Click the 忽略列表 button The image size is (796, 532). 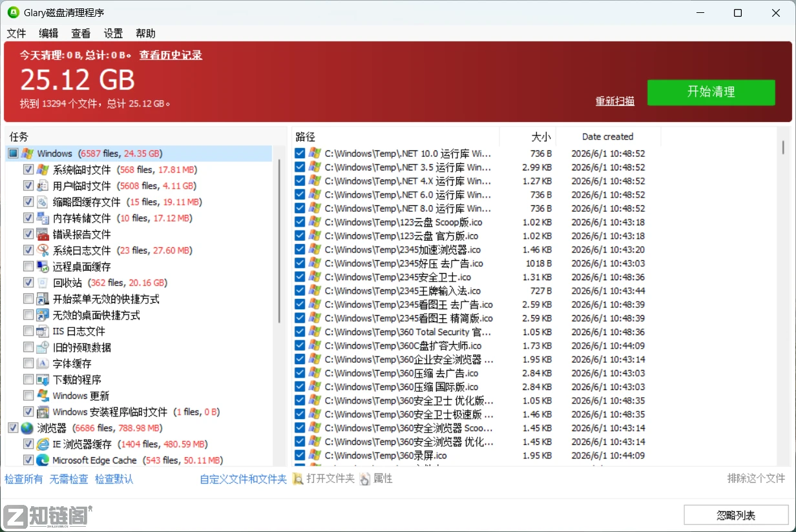736,515
